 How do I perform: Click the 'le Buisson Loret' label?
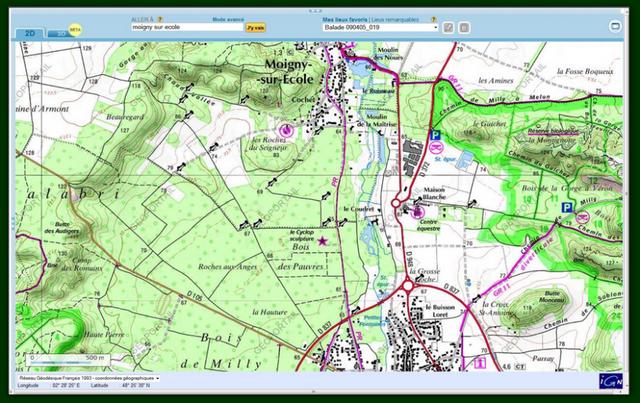pos(440,311)
